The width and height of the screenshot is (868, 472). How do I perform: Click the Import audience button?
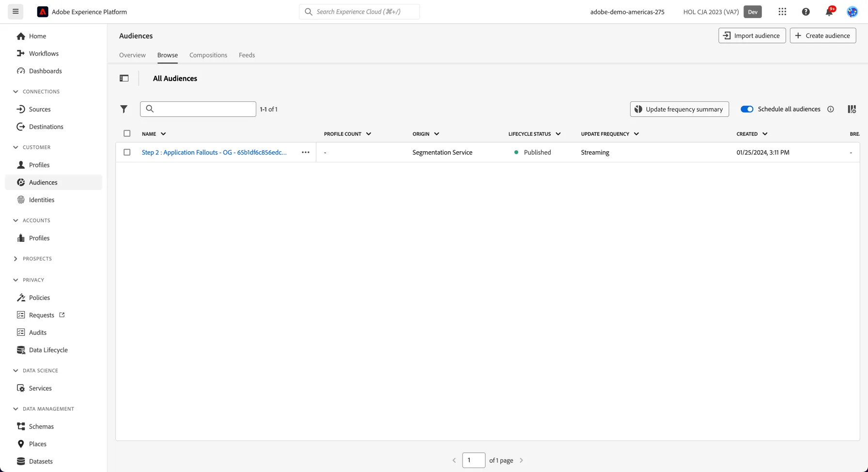[752, 35]
